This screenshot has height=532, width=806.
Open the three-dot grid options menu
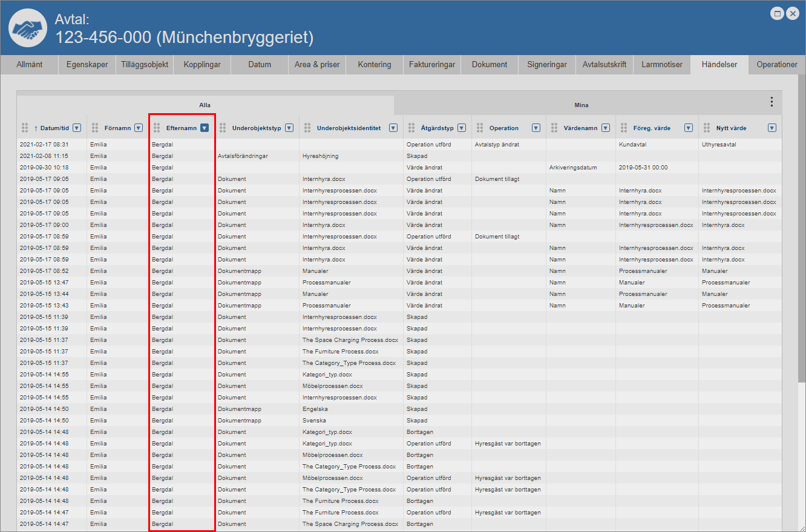point(771,102)
